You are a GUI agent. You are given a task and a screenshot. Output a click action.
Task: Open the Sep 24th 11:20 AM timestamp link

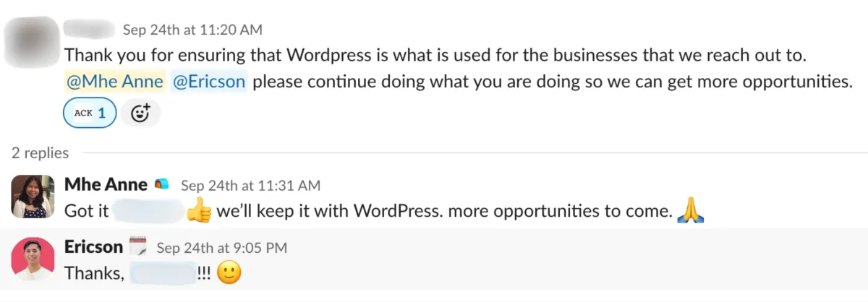tap(192, 30)
